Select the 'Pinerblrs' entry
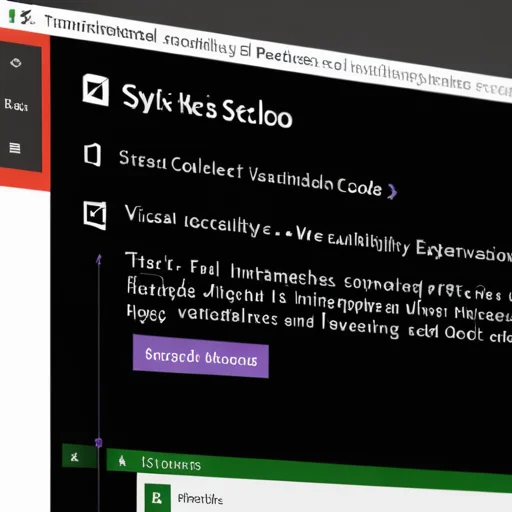The image size is (512, 512). point(200,499)
